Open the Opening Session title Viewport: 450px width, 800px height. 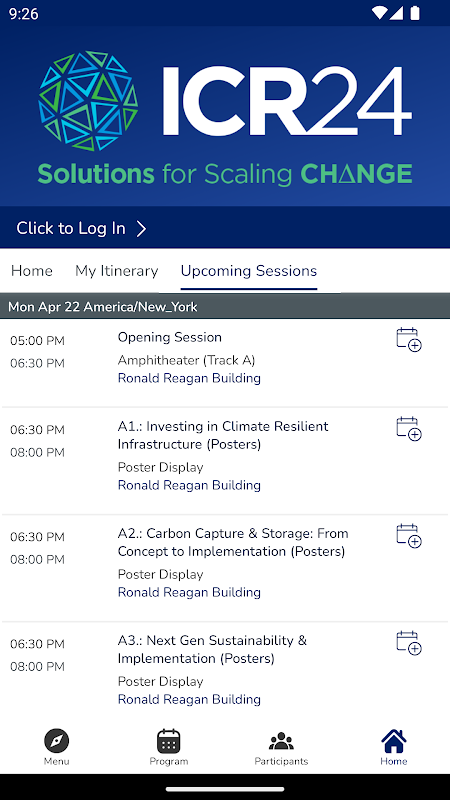click(x=170, y=337)
